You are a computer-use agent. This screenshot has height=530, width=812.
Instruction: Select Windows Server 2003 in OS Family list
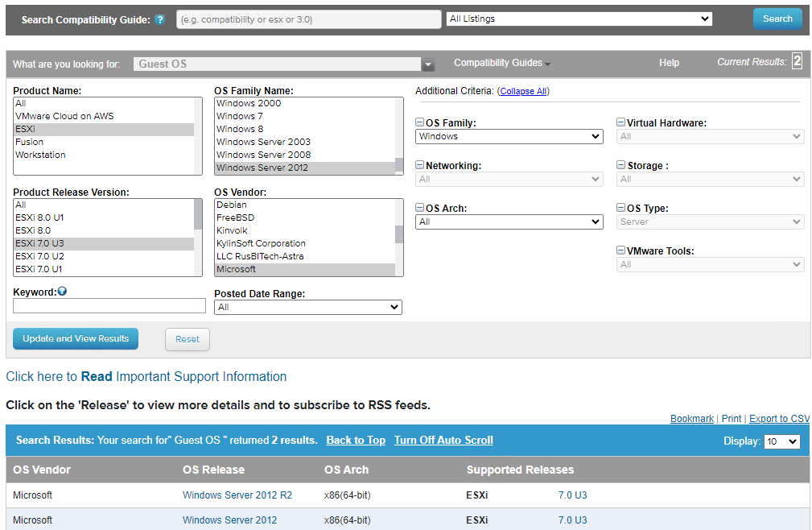coord(305,142)
